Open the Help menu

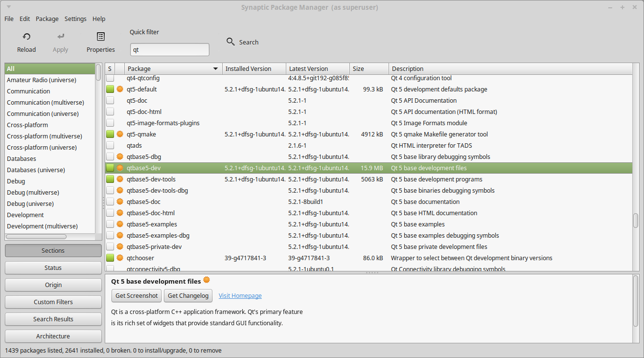(x=99, y=19)
